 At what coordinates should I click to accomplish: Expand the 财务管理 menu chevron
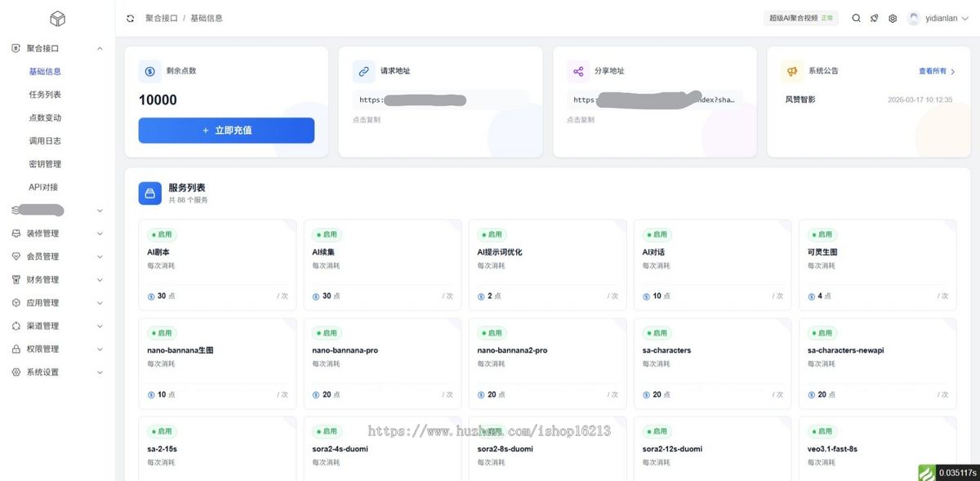[x=100, y=279]
